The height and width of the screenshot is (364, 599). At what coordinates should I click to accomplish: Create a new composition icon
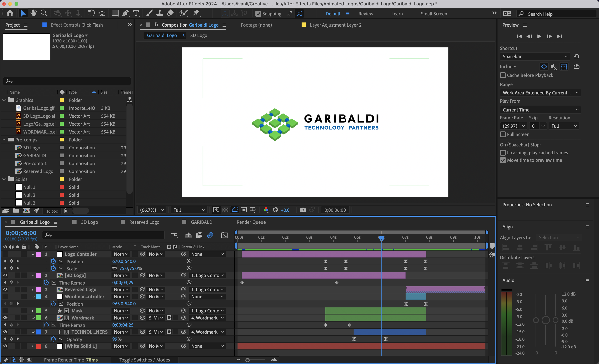(26, 211)
